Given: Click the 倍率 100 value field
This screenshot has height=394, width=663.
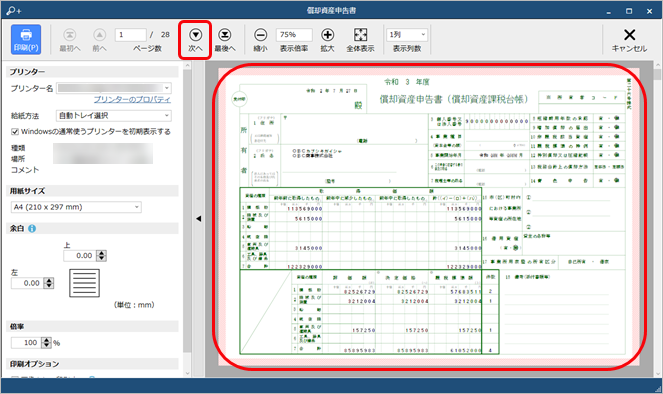Looking at the screenshot, I should (x=26, y=342).
